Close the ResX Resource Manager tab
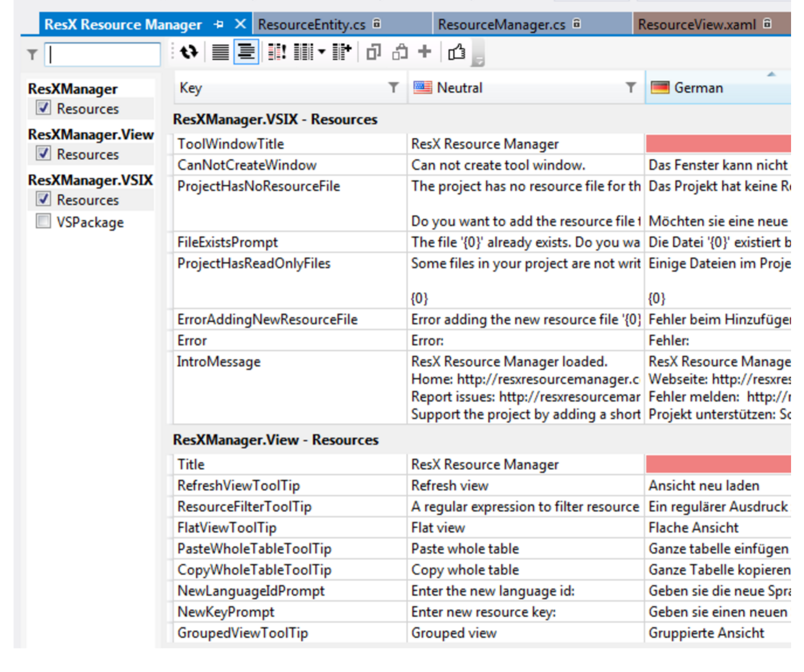Screen dimensions: 804x672 click(240, 24)
